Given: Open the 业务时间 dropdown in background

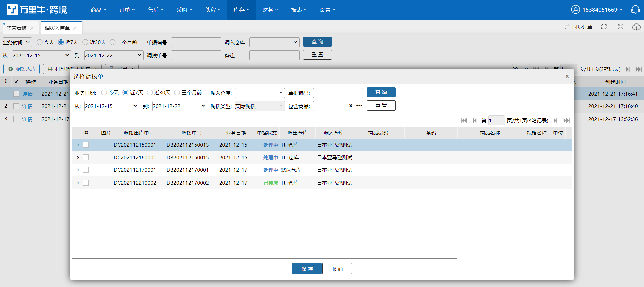Looking at the screenshot, I should [x=17, y=42].
